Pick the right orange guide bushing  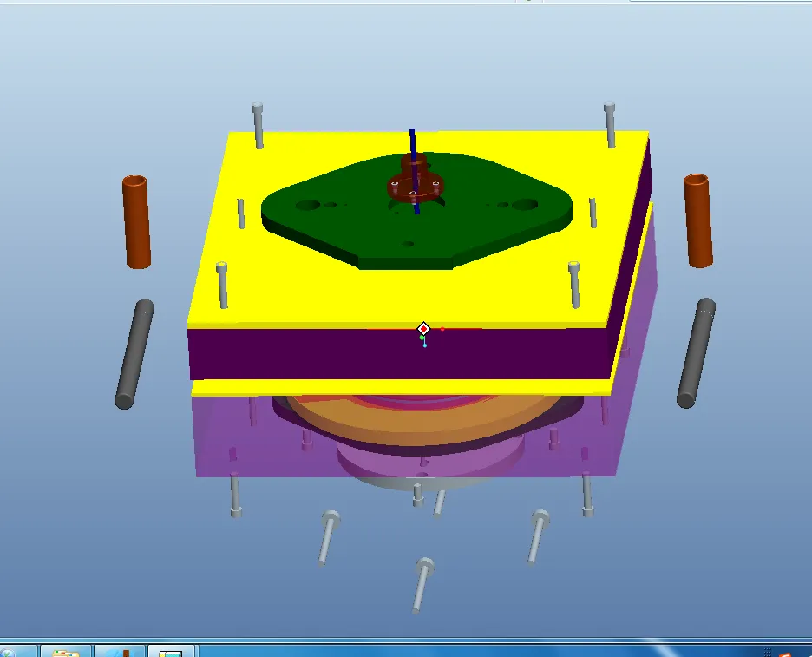[698, 220]
